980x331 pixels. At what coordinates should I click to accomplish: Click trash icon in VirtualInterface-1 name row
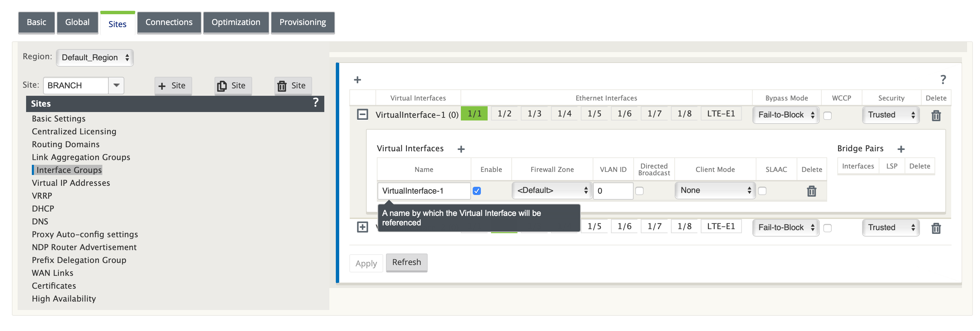pyautogui.click(x=812, y=191)
